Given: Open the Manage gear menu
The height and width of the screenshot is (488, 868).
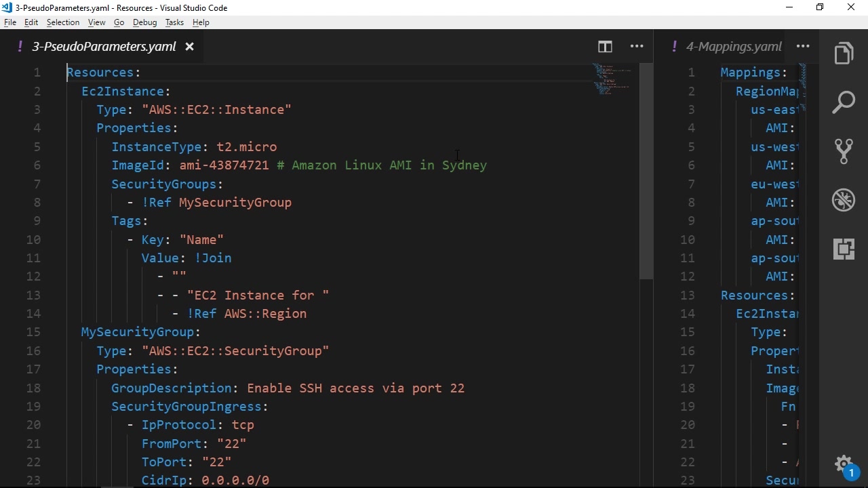Looking at the screenshot, I should click(x=844, y=464).
